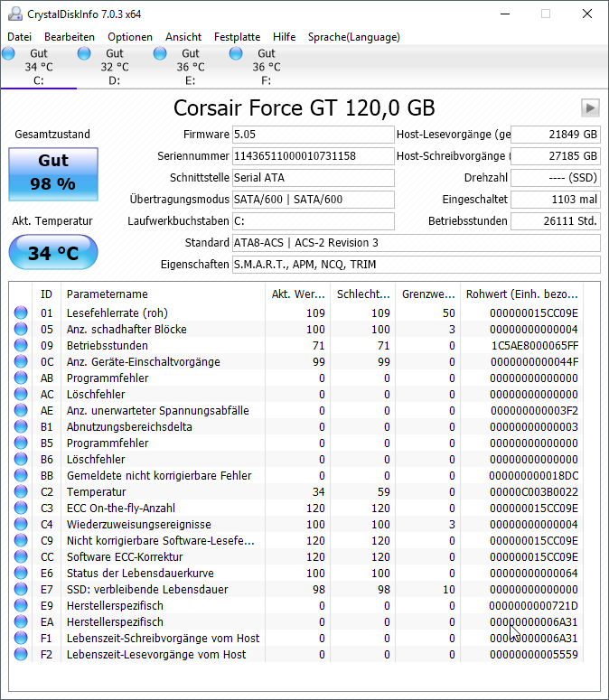Image resolution: width=609 pixels, height=700 pixels.
Task: Select the Temperatur raw value 00000C003B0022
Action: [533, 492]
